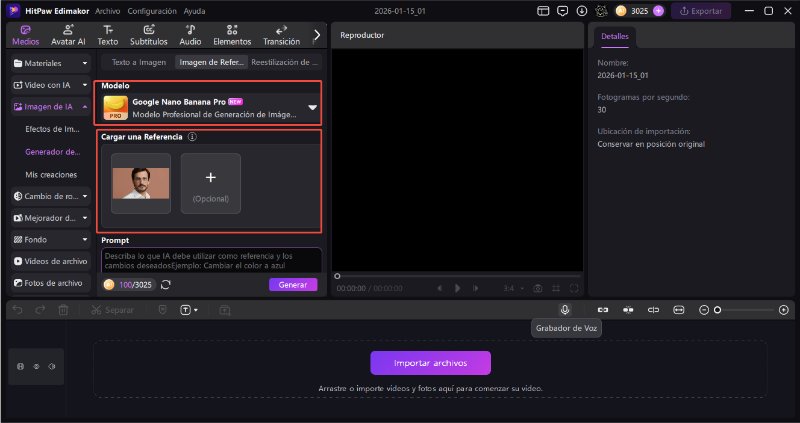Open Mis creaciones sub-item
800x423 pixels.
tap(51, 175)
